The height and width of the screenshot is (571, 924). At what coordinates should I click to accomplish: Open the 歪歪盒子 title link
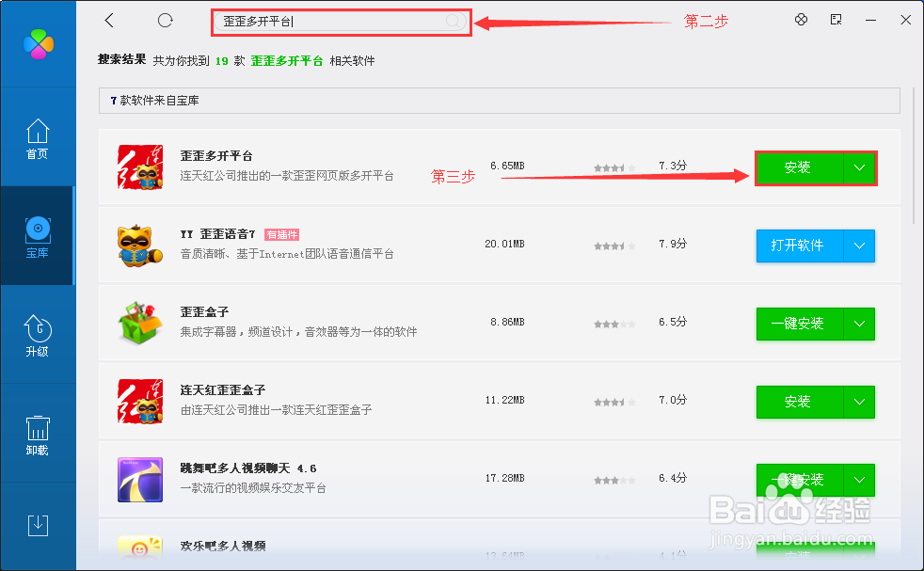(x=204, y=312)
